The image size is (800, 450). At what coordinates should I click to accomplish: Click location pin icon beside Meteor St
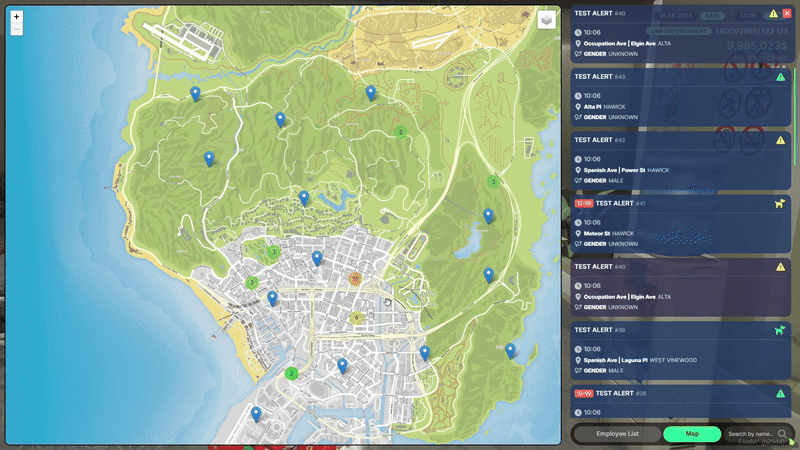point(578,234)
